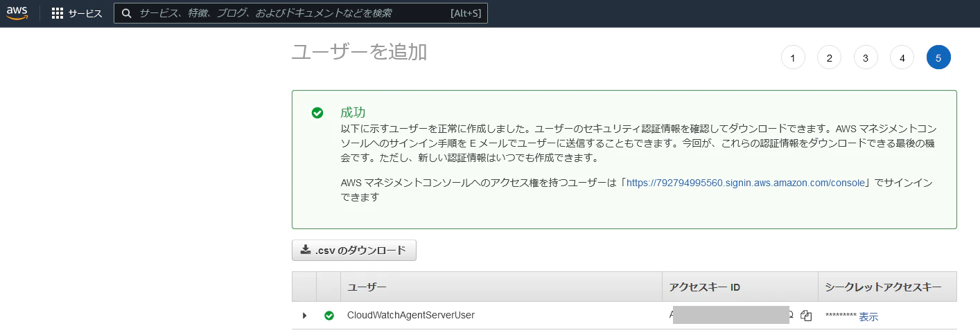The image size is (980, 335).
Task: Click the masked secret key asterisks
Action: [841, 317]
